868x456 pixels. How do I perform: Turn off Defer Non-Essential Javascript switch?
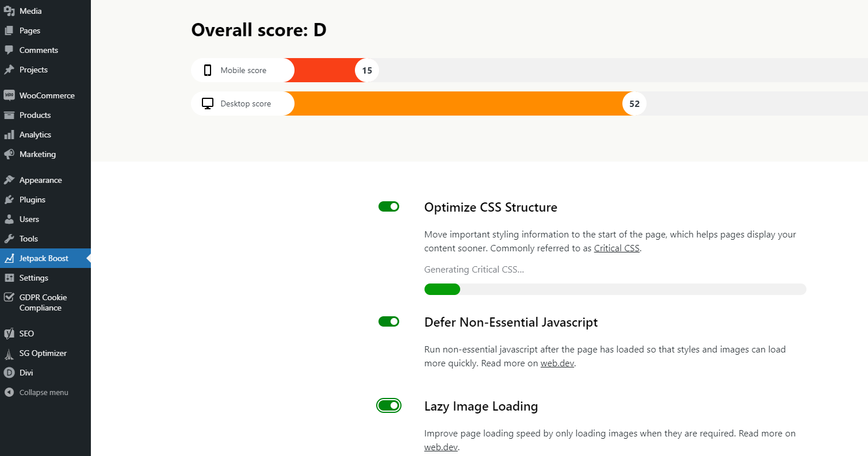[x=389, y=321]
